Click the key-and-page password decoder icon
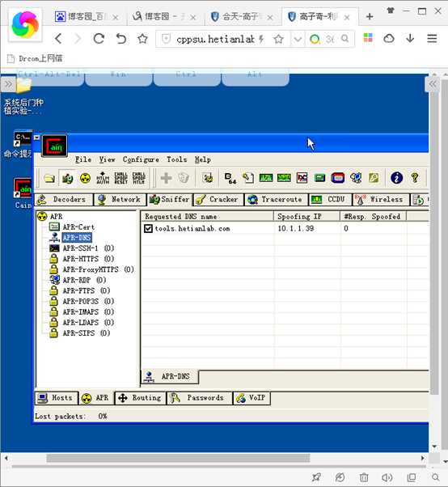The image size is (448, 487). pos(248,178)
